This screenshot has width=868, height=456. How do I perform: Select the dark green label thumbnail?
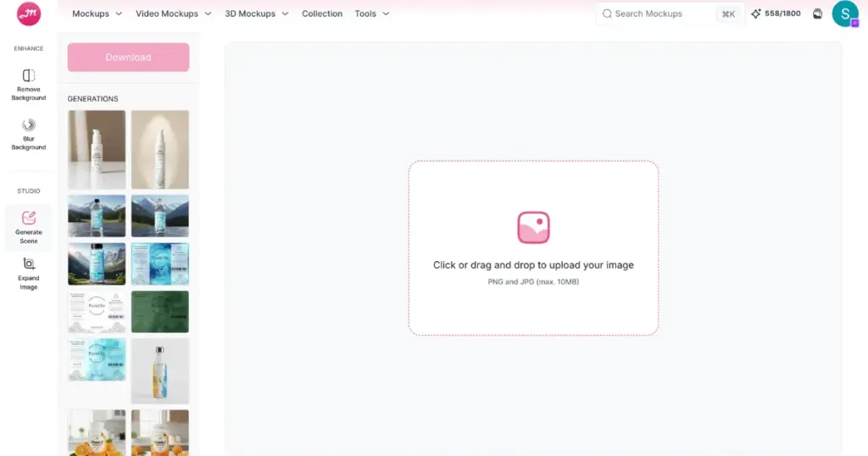(x=160, y=312)
